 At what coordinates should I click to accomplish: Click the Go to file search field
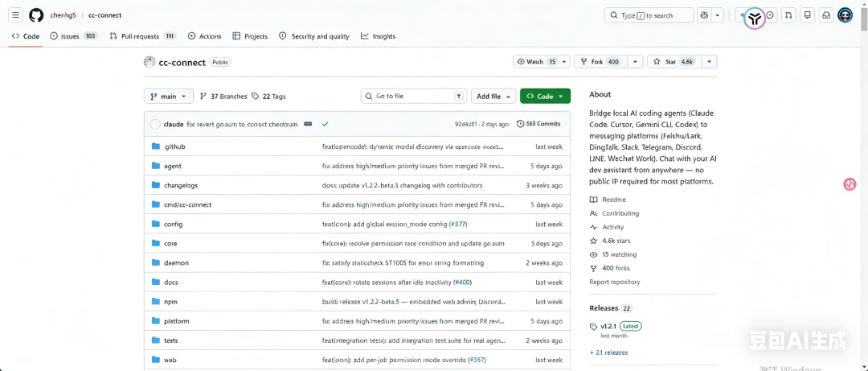(x=413, y=97)
